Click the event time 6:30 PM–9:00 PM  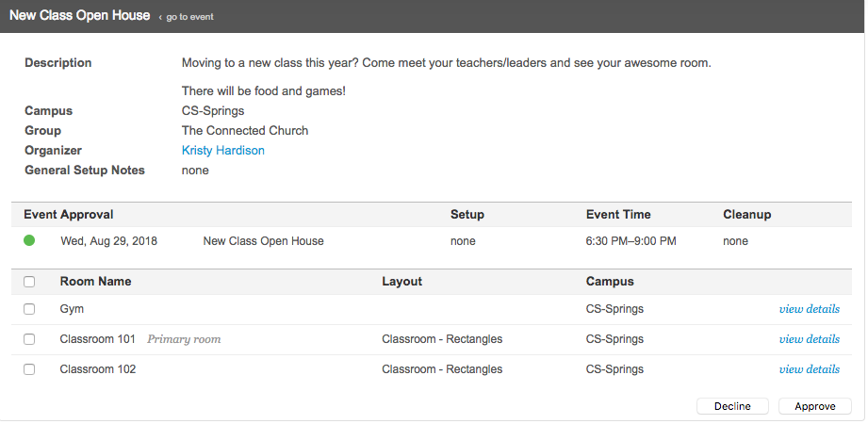tap(631, 241)
